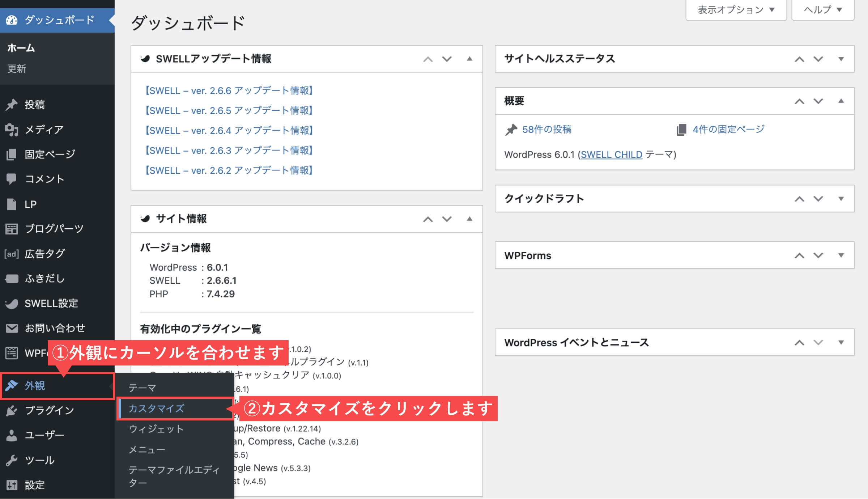Go to 更新 under Dashboard

(x=17, y=69)
